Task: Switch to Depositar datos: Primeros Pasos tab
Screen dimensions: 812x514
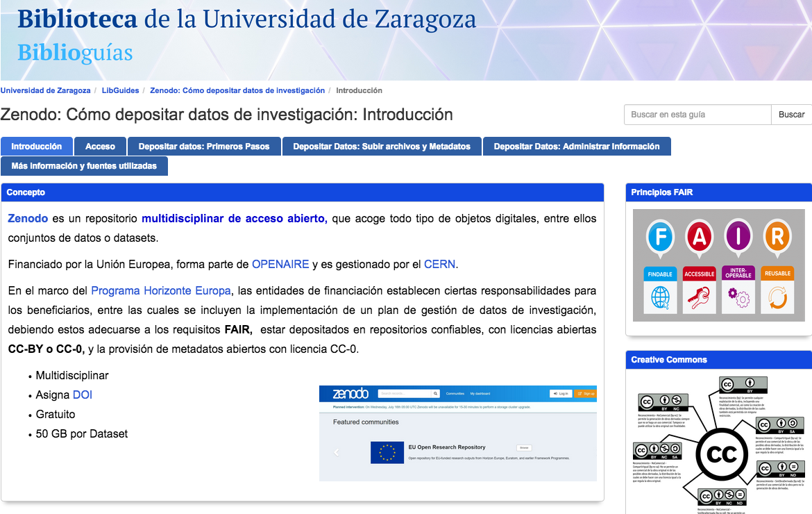Action: (x=204, y=147)
